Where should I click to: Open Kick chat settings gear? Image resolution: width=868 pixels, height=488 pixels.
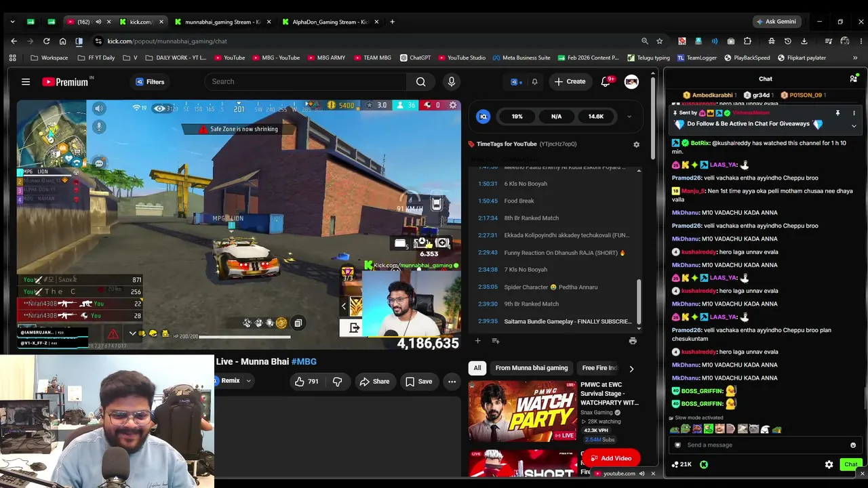tap(829, 464)
